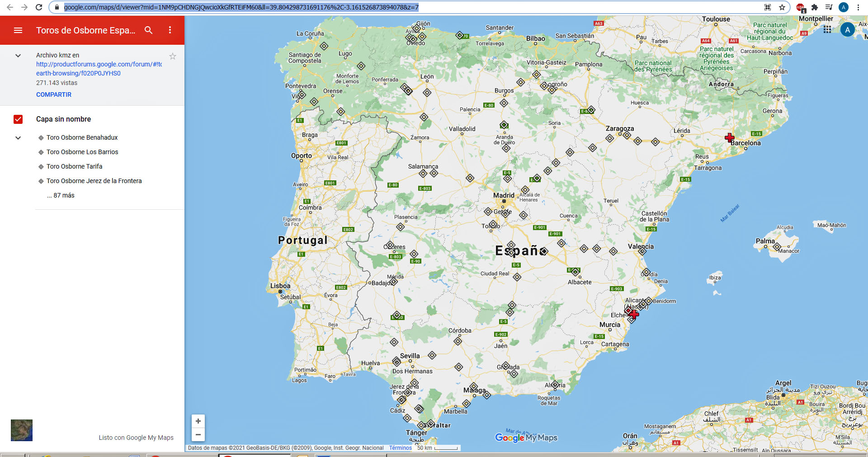The height and width of the screenshot is (457, 868).
Task: Click the 'Listo con Google My Maps' text
Action: click(x=136, y=438)
